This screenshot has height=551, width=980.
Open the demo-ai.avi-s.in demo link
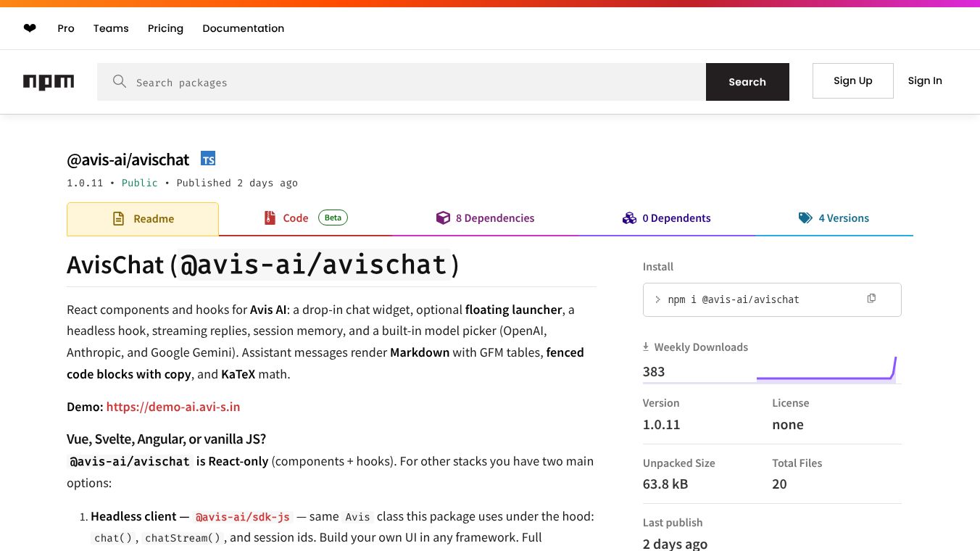pyautogui.click(x=173, y=407)
